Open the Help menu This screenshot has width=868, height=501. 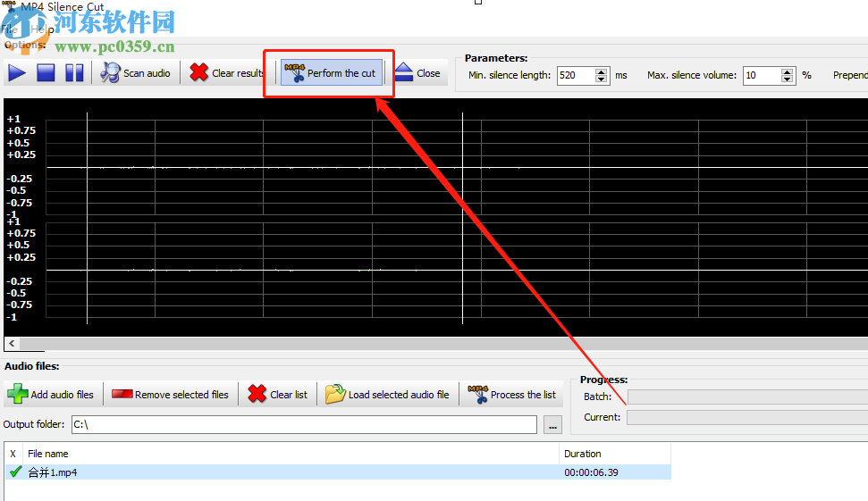[41, 29]
